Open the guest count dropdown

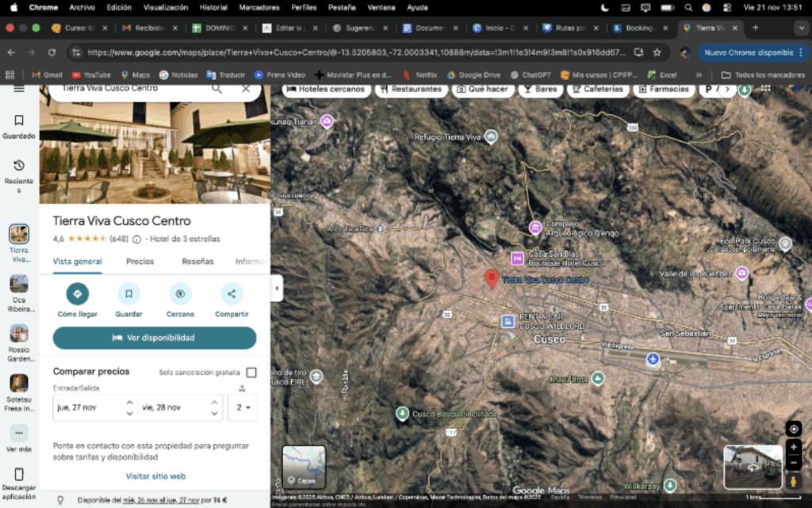242,407
